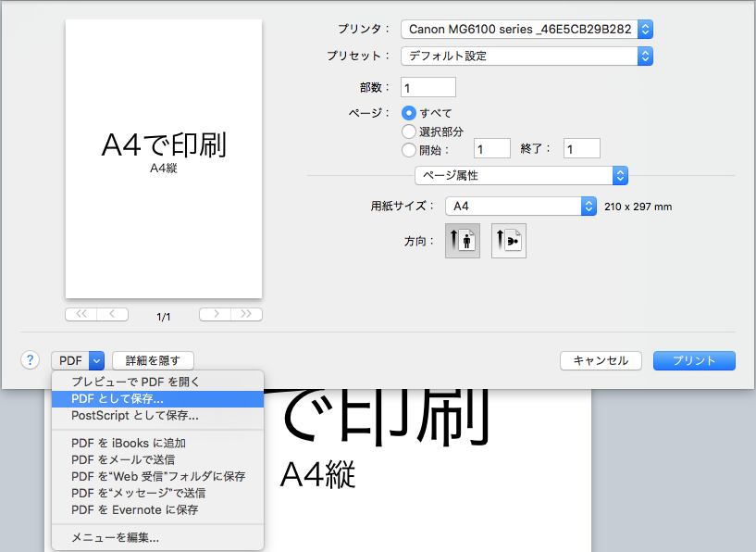The image size is (756, 552).
Task: Jump to first preview page
Action: tap(81, 314)
